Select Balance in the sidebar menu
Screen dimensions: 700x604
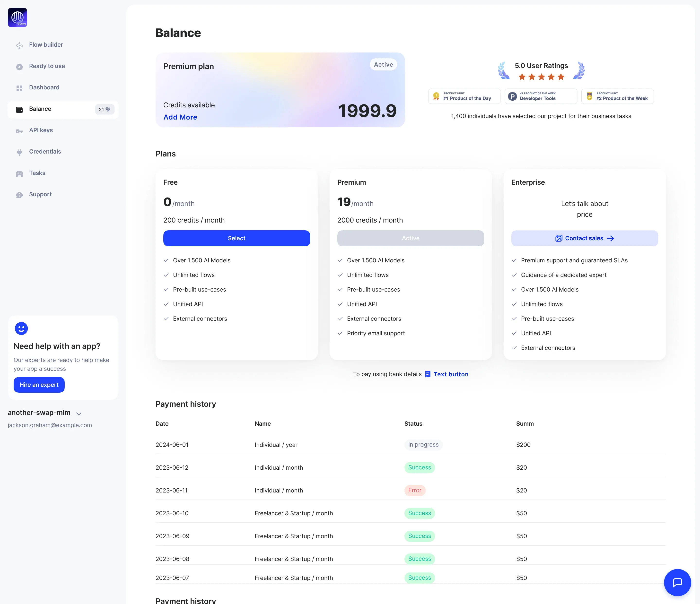(40, 109)
